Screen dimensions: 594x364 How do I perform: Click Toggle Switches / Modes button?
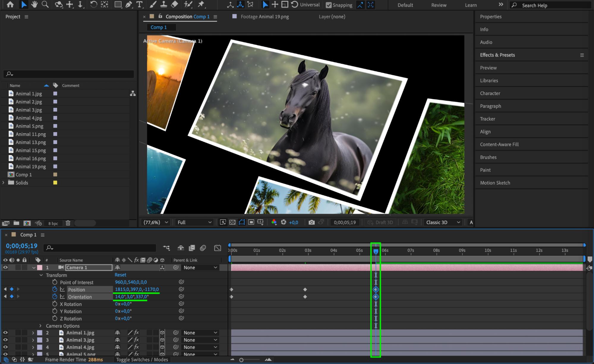click(142, 360)
